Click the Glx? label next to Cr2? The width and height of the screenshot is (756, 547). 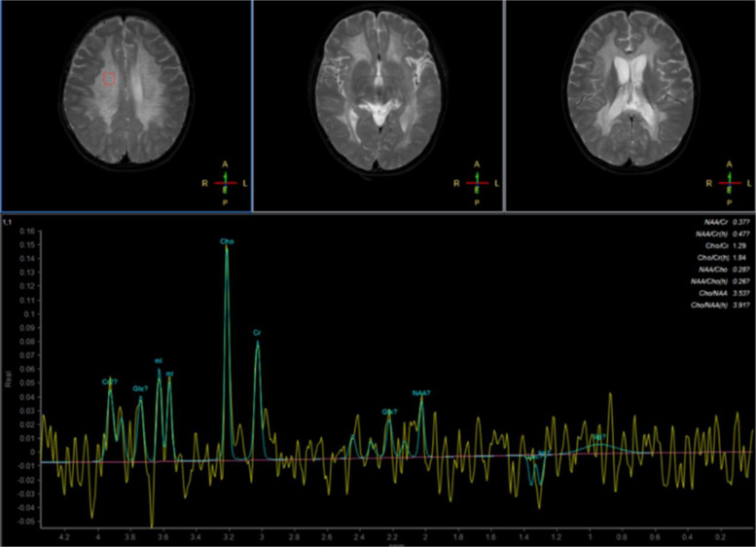[x=140, y=388]
